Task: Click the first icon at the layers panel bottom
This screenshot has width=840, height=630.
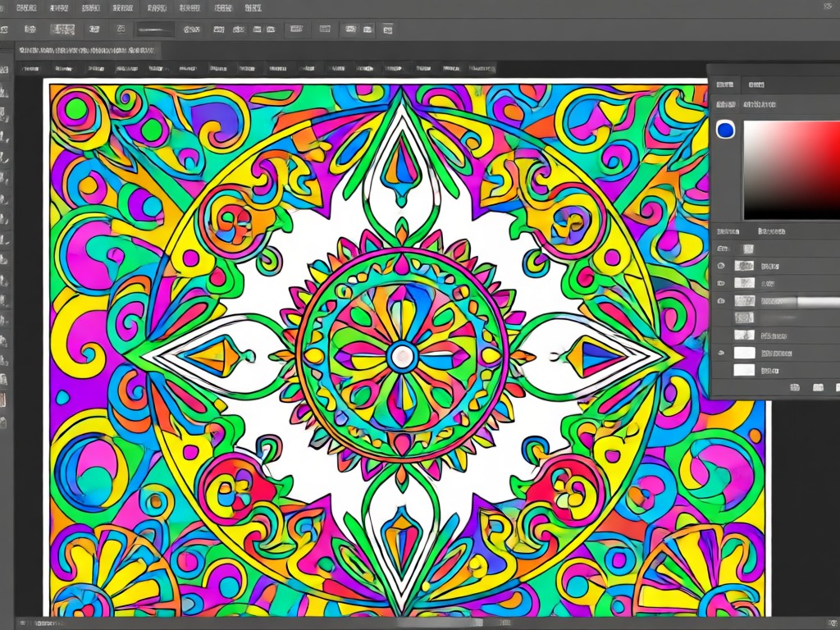Action: click(795, 387)
